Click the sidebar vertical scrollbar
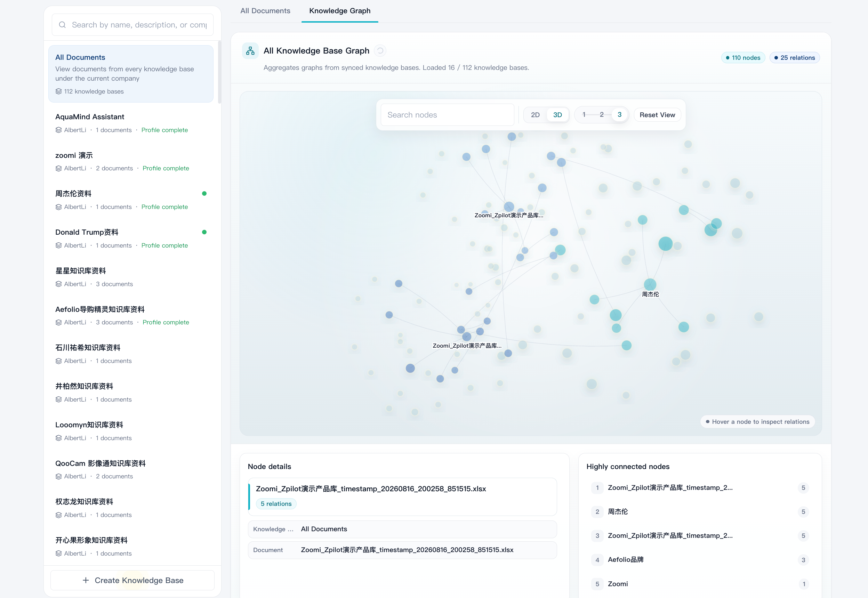This screenshot has height=598, width=868. point(220,72)
